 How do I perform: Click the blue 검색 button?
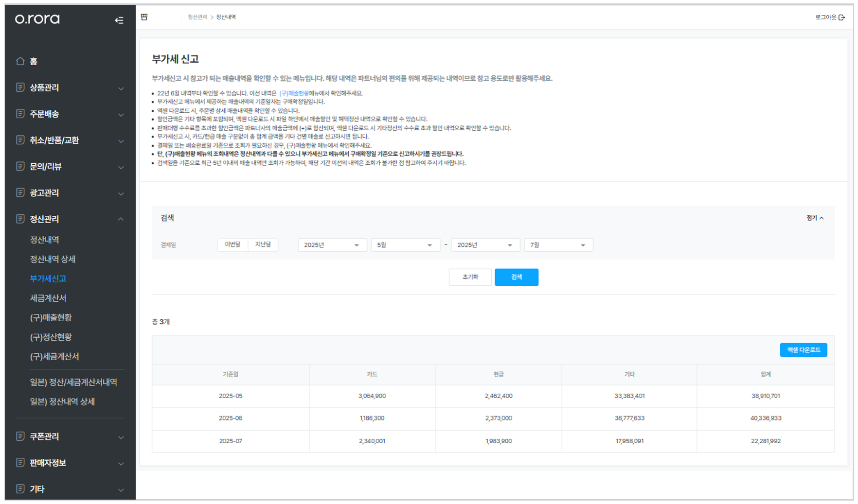(517, 277)
